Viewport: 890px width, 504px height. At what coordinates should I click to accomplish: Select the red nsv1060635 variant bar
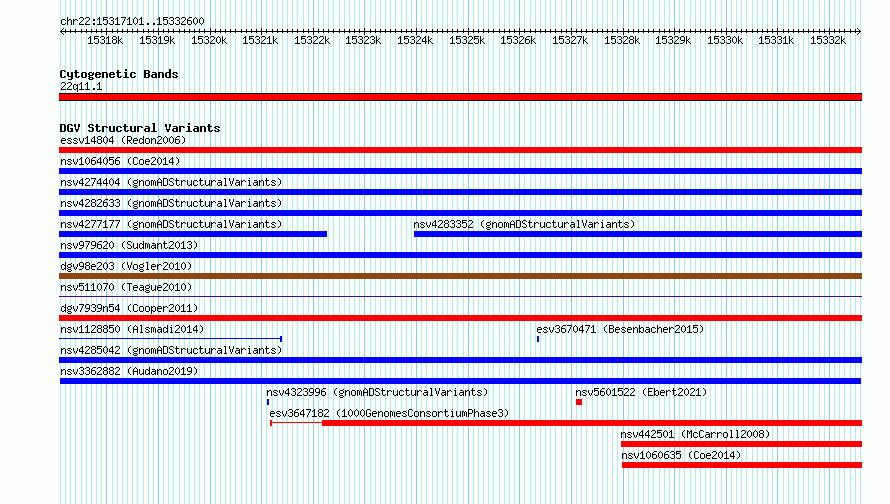(742, 465)
